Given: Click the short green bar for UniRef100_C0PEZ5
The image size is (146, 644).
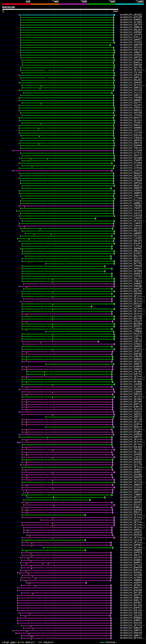Looking at the screenshot, I should (x=58, y=218).
